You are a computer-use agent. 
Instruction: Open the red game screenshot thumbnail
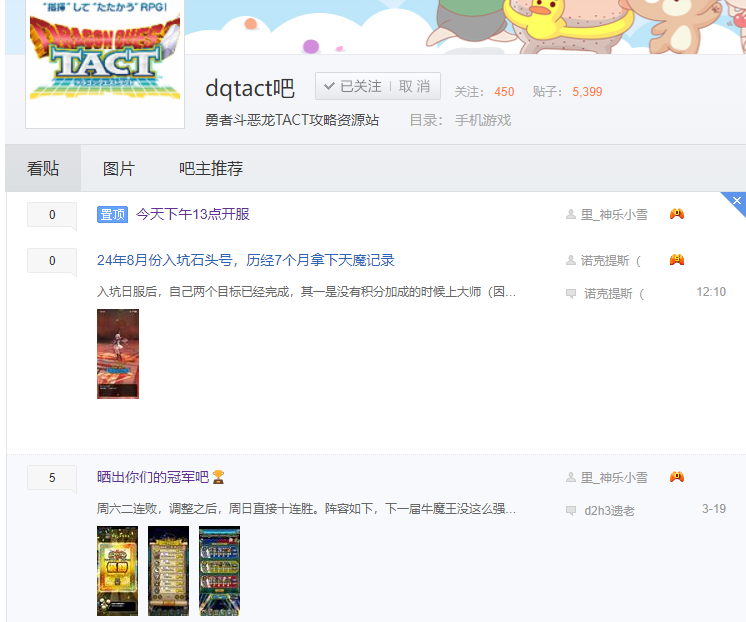click(x=118, y=354)
